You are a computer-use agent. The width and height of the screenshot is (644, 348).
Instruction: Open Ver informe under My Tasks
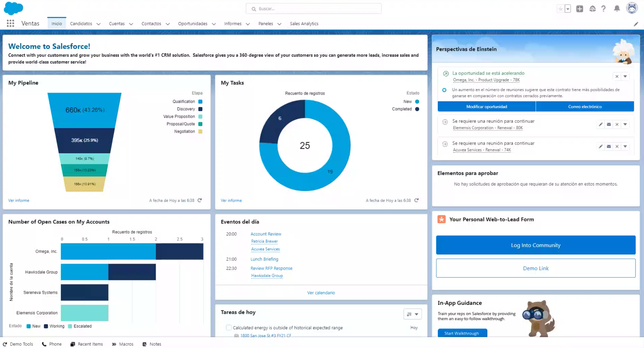coord(231,200)
